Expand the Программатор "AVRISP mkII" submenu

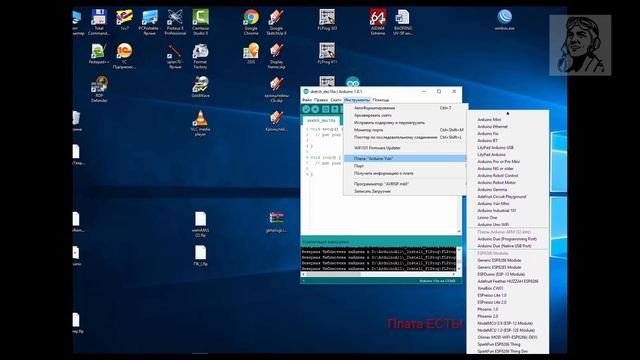point(404,184)
